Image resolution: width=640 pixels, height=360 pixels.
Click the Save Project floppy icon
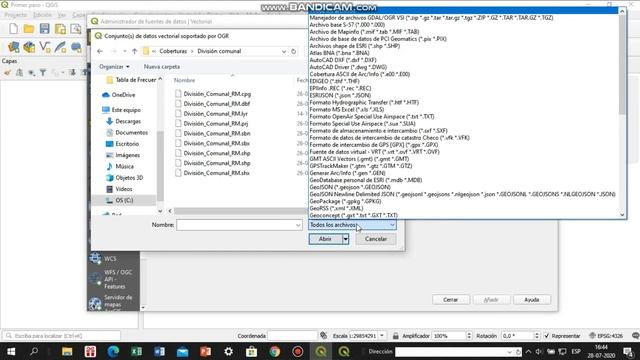pyautogui.click(x=44, y=29)
